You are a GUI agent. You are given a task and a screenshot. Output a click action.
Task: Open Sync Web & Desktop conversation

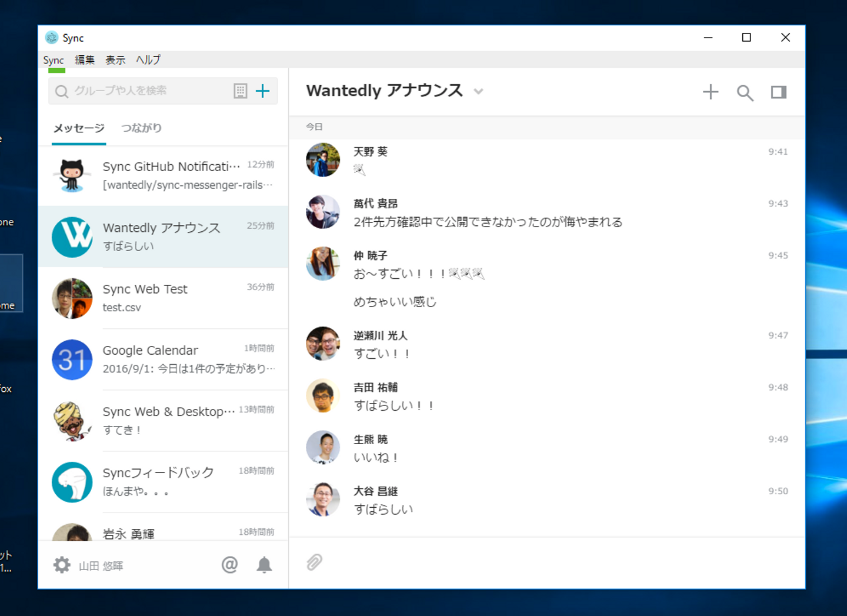click(164, 420)
